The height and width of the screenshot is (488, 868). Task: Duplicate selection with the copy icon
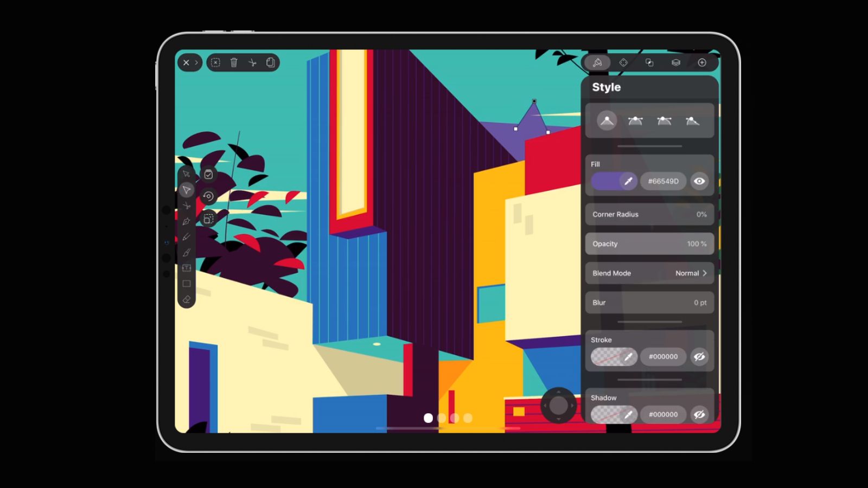[270, 63]
